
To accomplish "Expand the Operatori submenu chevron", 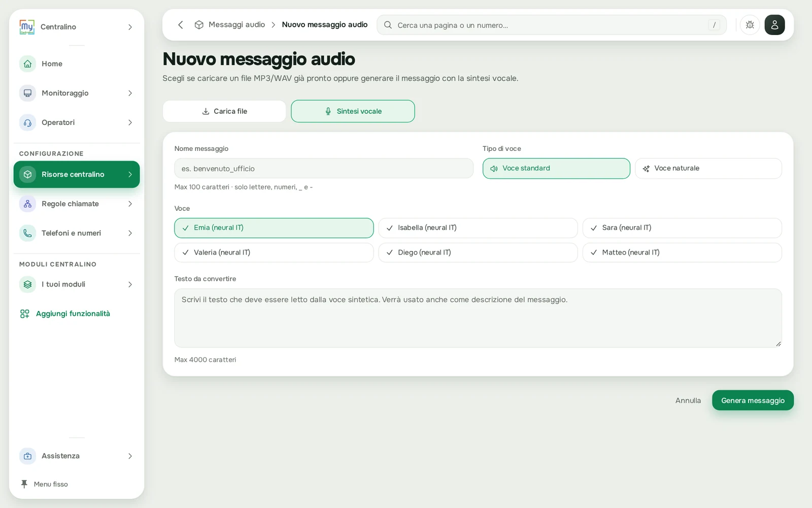I will 130,122.
